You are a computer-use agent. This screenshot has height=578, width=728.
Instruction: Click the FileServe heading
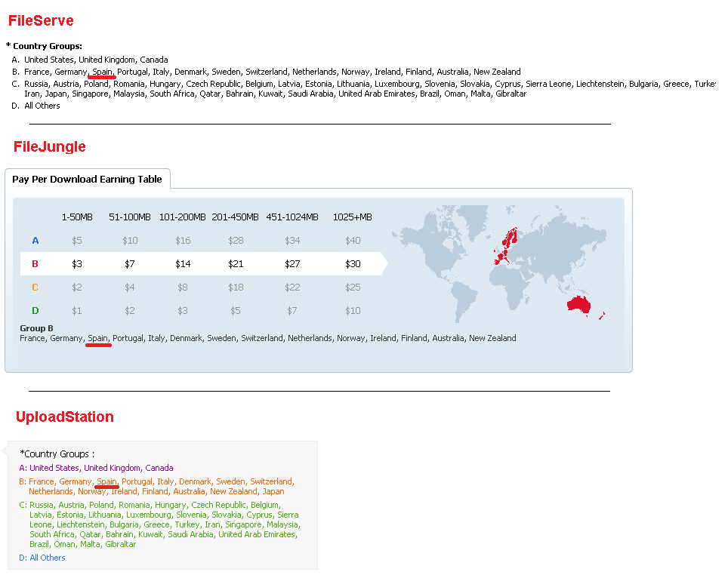[41, 20]
